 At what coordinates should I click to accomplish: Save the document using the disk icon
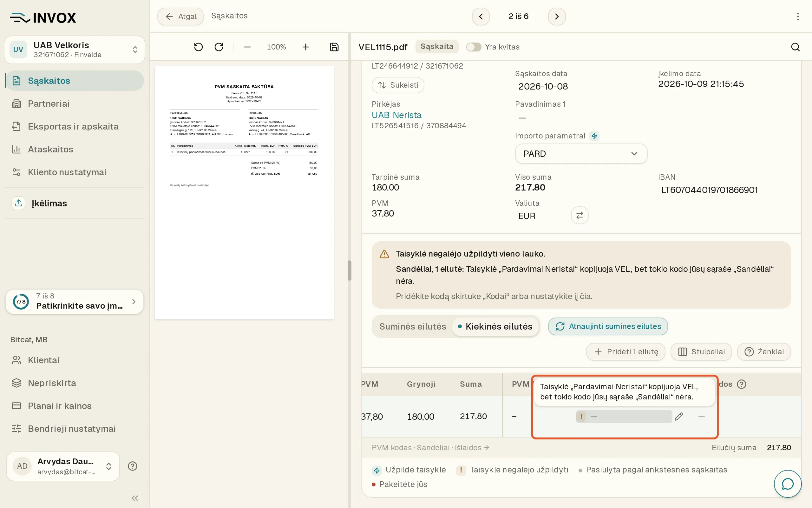(334, 47)
